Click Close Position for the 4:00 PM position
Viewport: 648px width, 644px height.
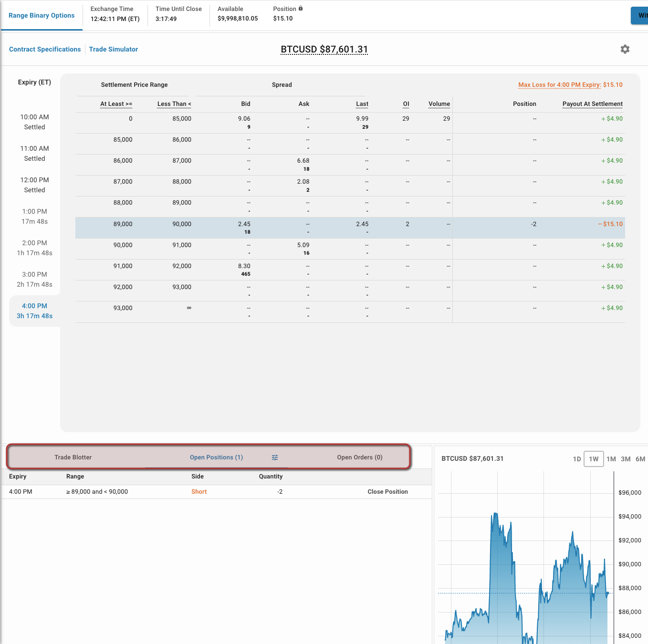[388, 492]
